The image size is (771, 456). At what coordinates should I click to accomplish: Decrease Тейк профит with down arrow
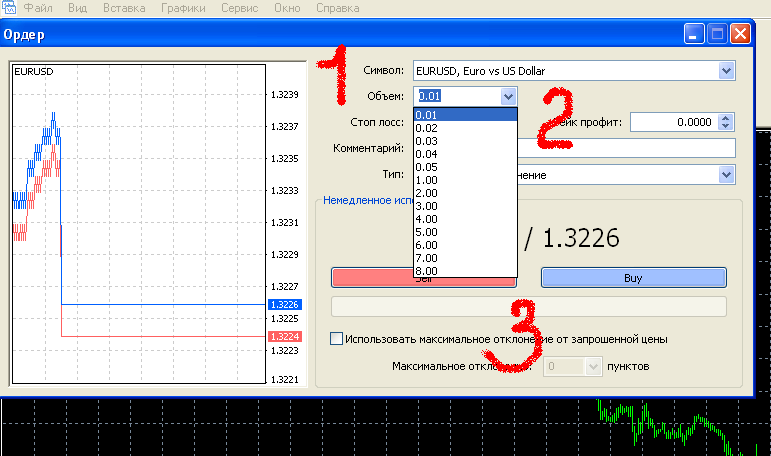pyautogui.click(x=726, y=126)
